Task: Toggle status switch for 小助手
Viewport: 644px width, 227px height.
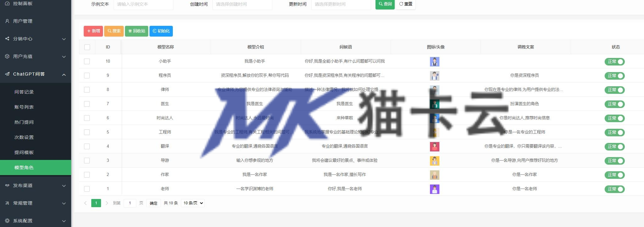Action: [614, 62]
